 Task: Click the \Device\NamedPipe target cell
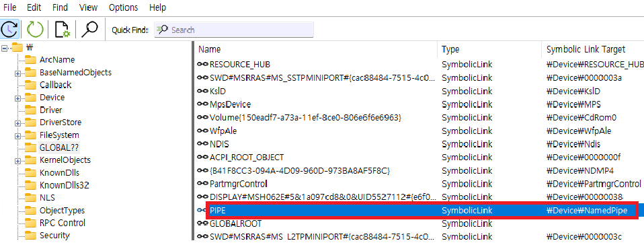588,210
